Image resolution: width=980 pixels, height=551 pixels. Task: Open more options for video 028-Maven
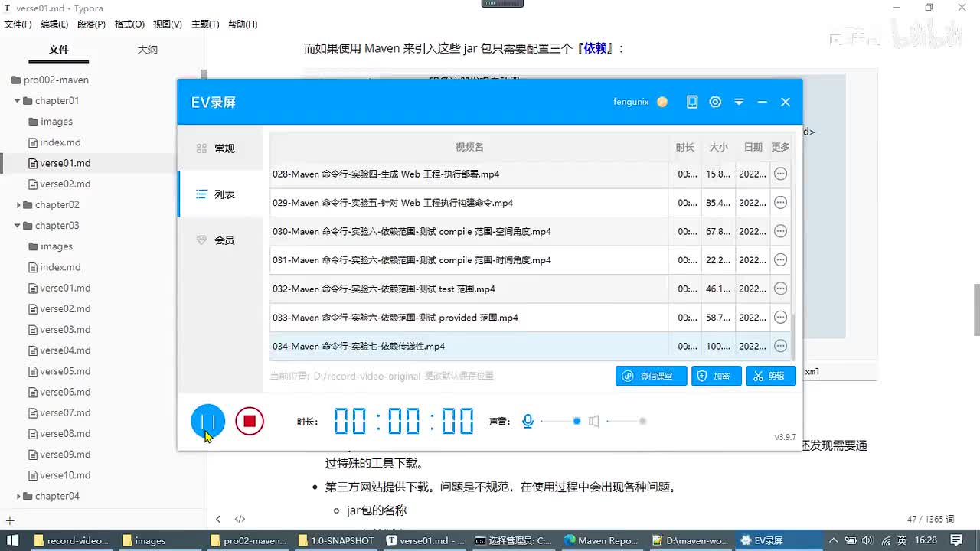pyautogui.click(x=780, y=174)
